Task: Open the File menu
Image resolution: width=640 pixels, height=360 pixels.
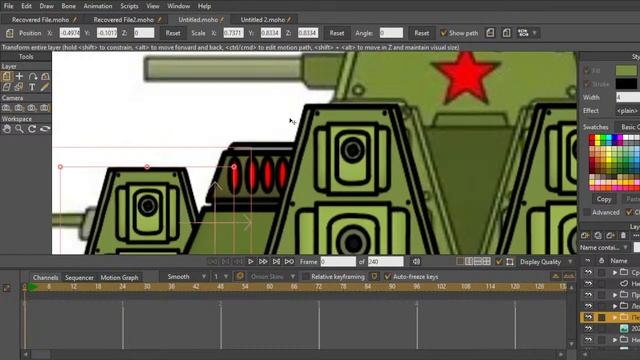Action: [8, 6]
